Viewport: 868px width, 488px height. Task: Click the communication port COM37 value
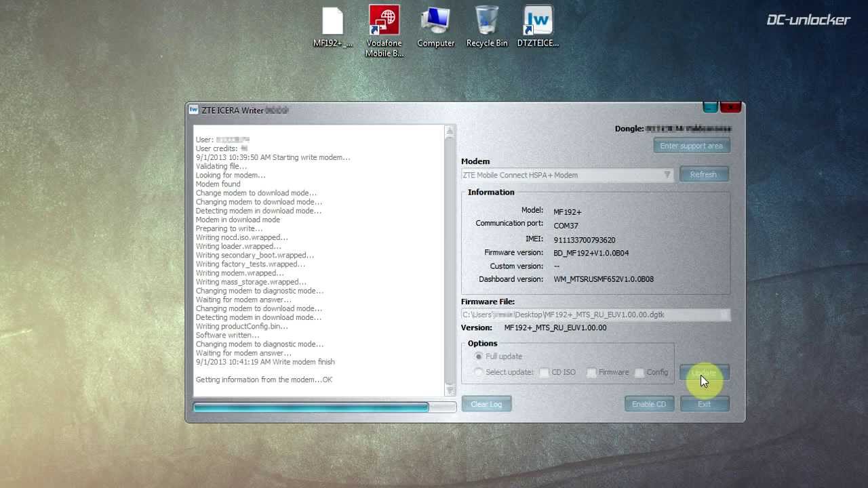pyautogui.click(x=566, y=226)
